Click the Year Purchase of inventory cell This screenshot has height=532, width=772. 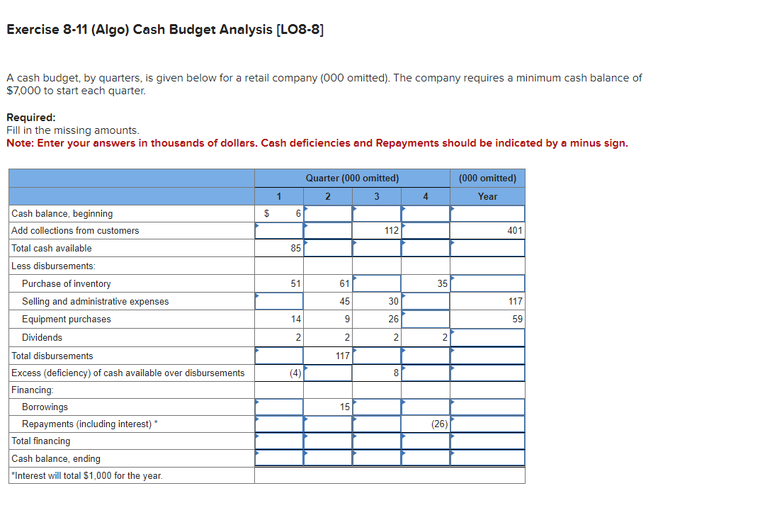click(487, 283)
